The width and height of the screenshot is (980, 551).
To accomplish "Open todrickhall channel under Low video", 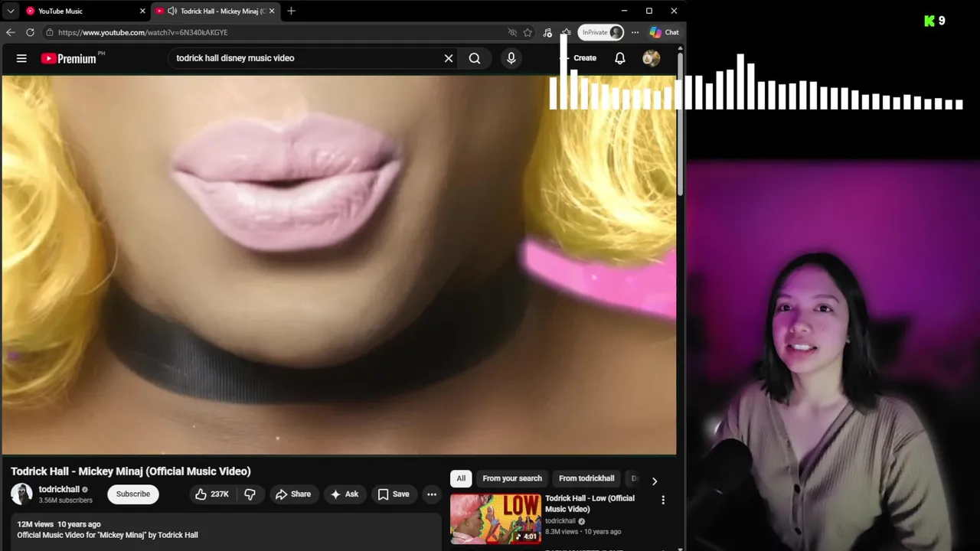I will pos(560,521).
